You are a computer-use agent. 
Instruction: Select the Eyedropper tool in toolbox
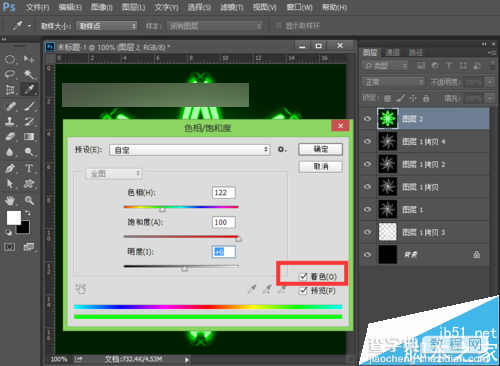point(29,90)
